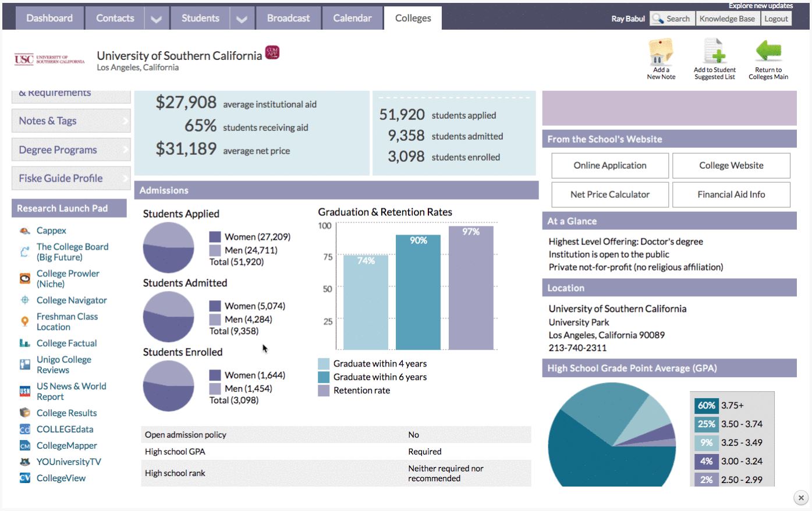
Task: Select the Colleges tab
Action: coord(413,18)
